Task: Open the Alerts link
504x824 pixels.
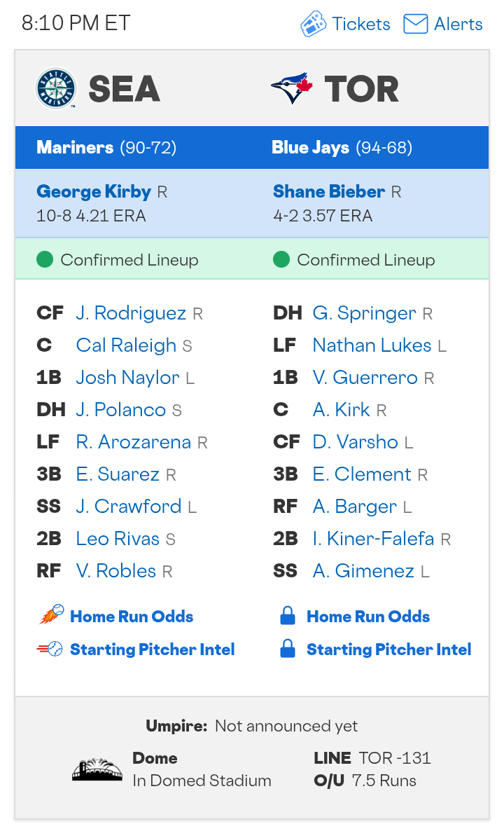Action: [458, 24]
